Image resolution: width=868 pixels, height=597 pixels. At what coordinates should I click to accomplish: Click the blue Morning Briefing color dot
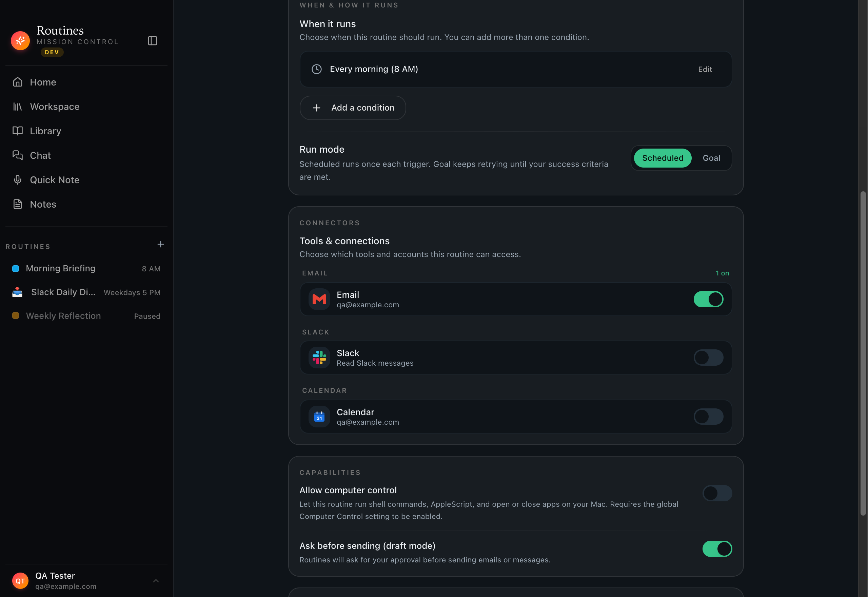[16, 269]
